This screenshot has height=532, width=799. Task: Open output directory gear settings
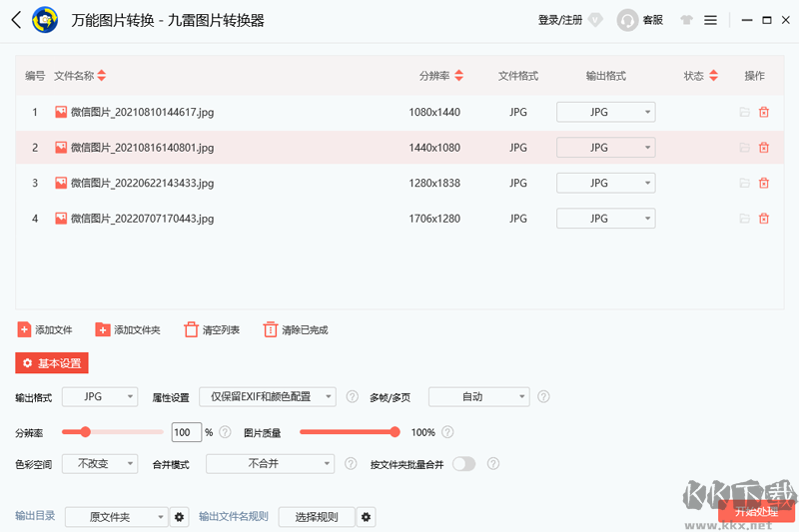[180, 517]
